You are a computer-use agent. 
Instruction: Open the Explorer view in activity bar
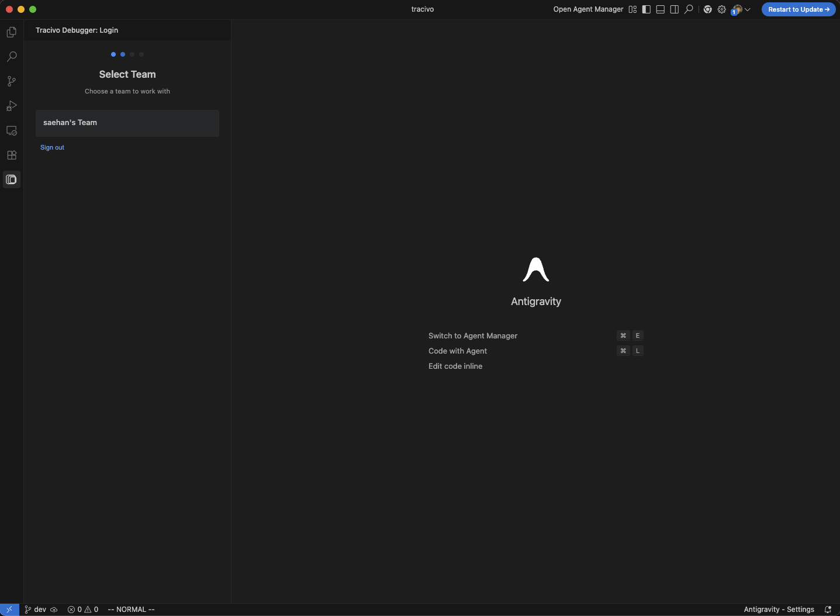point(11,32)
